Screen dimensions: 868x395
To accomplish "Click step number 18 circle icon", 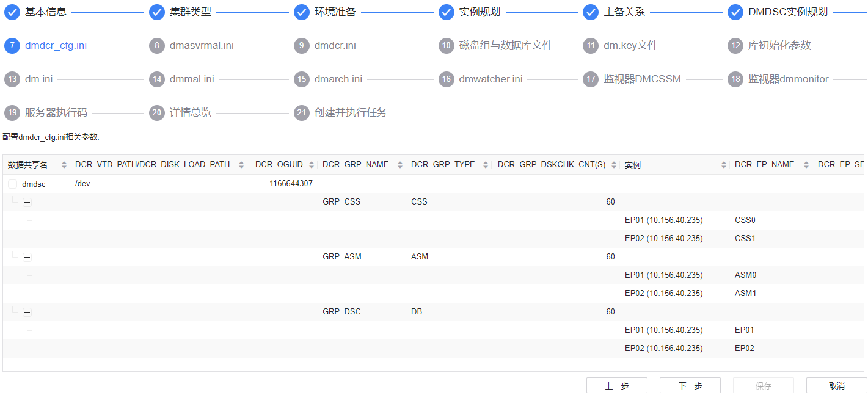I will 735,79.
